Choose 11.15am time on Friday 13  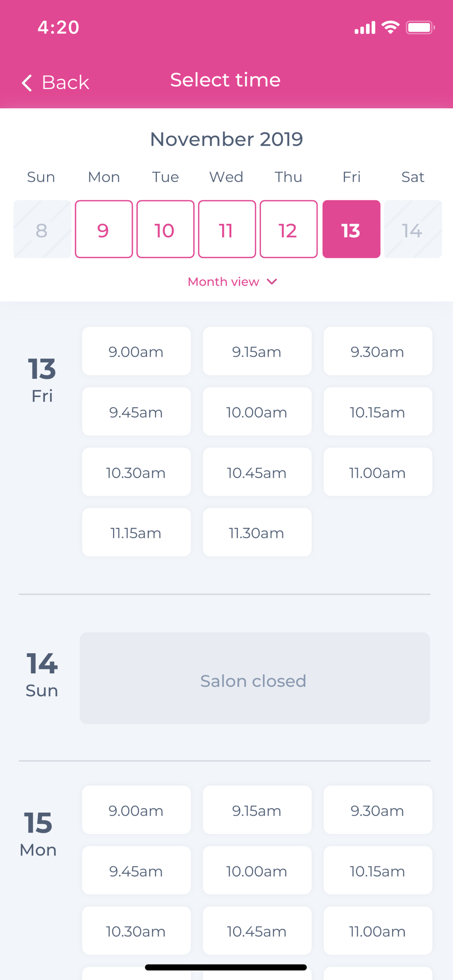pos(136,533)
